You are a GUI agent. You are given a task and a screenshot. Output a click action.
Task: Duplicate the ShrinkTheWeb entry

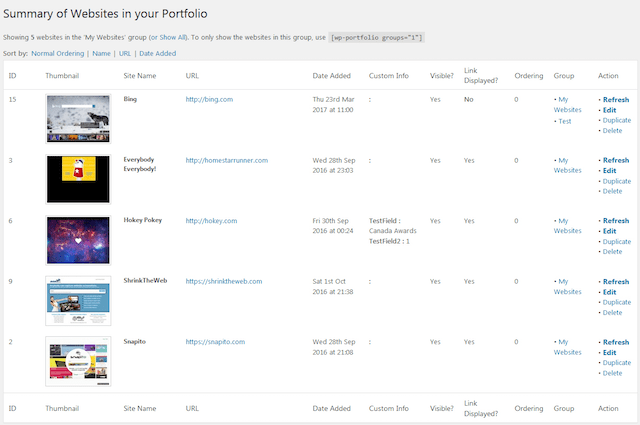pos(617,302)
